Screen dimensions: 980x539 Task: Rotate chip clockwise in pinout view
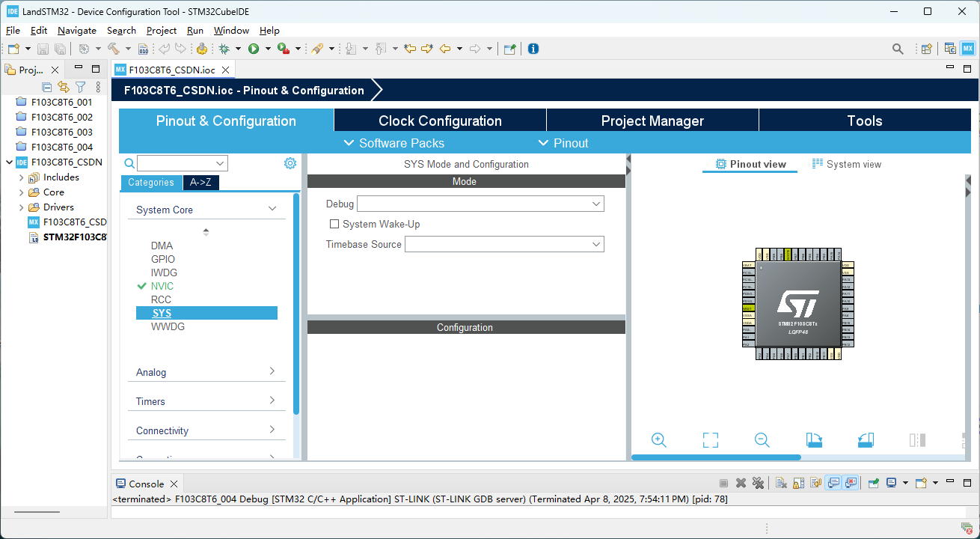814,440
